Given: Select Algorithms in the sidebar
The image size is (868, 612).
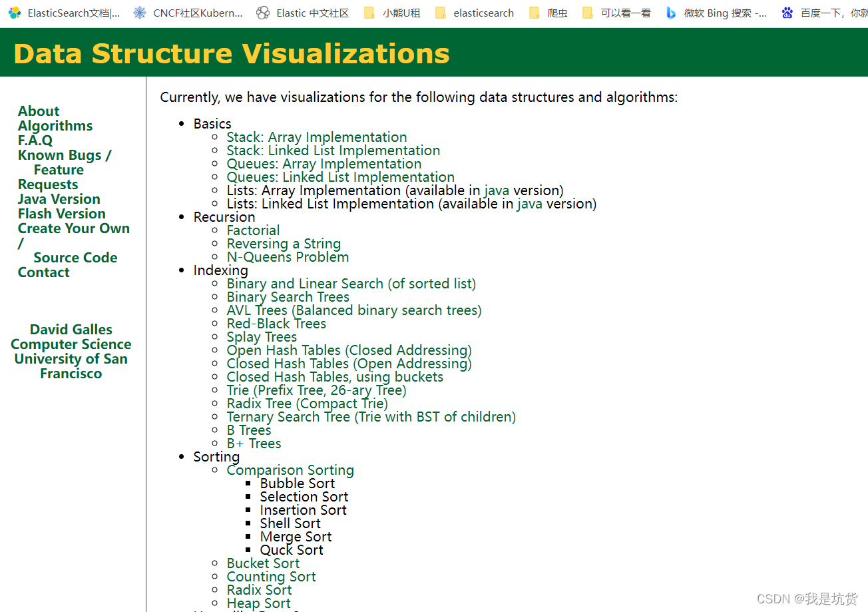Looking at the screenshot, I should click(x=55, y=126).
